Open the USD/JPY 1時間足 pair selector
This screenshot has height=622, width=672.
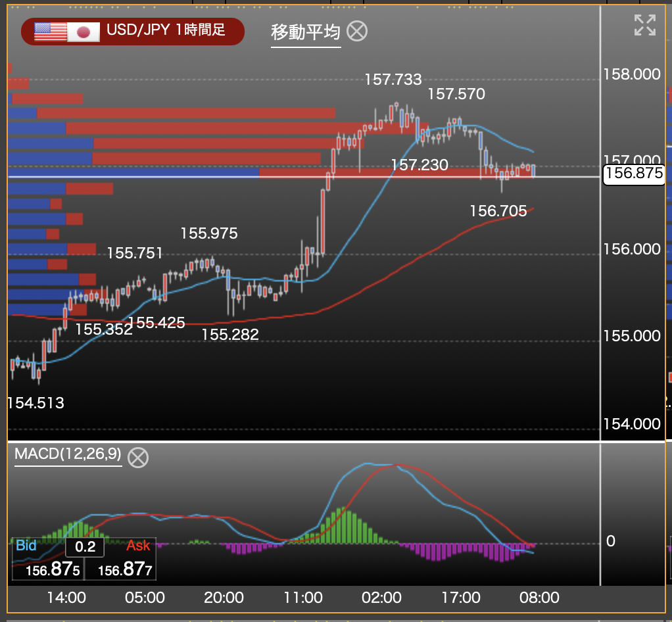click(x=166, y=32)
